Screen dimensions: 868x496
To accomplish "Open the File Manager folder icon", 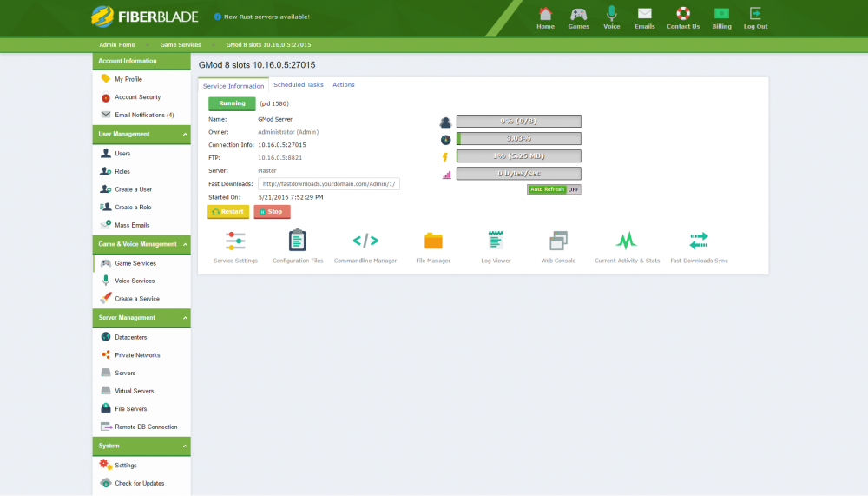I will (x=433, y=241).
